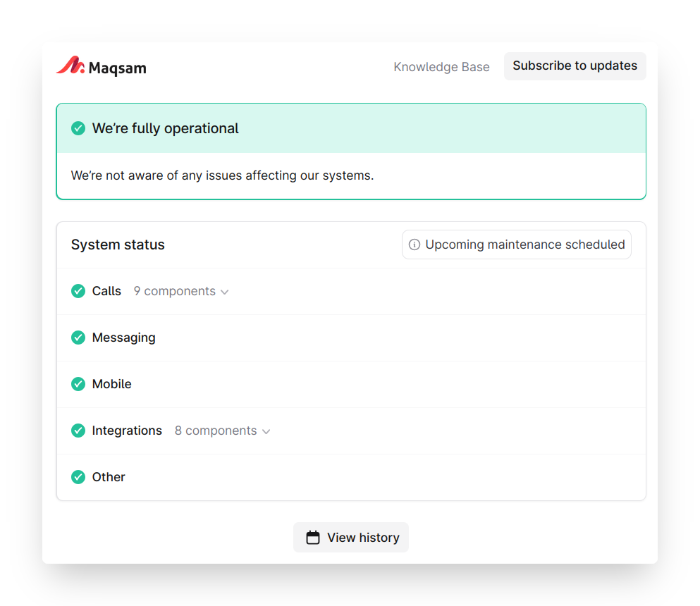Click the Integrations group name

click(127, 431)
